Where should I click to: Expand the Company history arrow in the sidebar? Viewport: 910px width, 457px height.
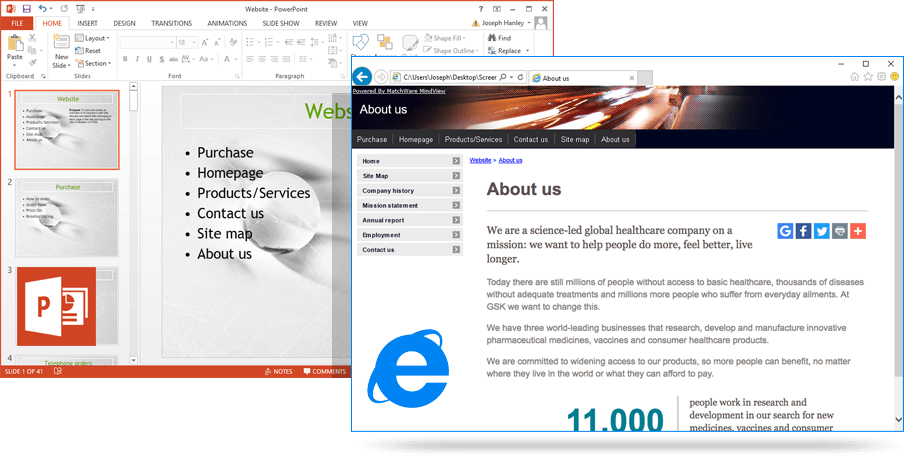point(456,190)
